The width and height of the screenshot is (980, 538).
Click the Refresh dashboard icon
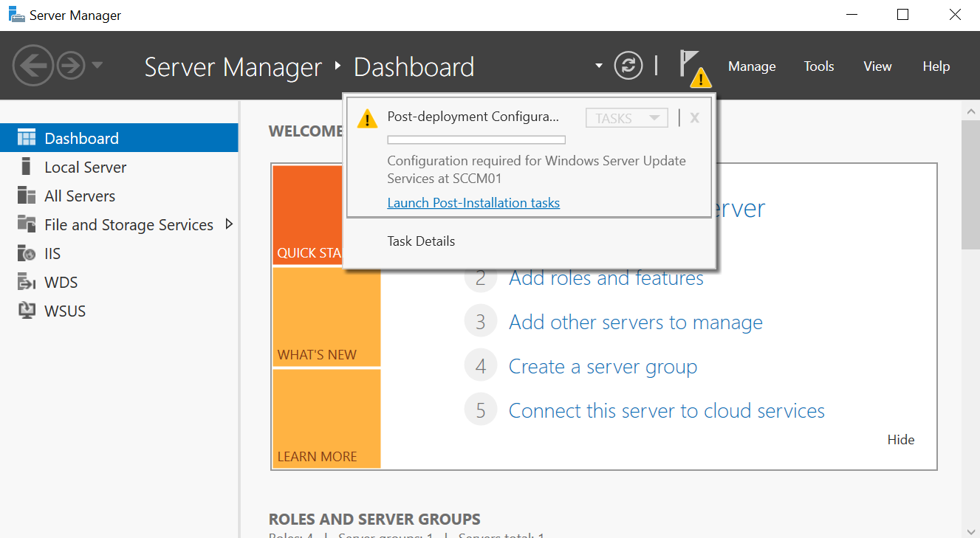628,66
